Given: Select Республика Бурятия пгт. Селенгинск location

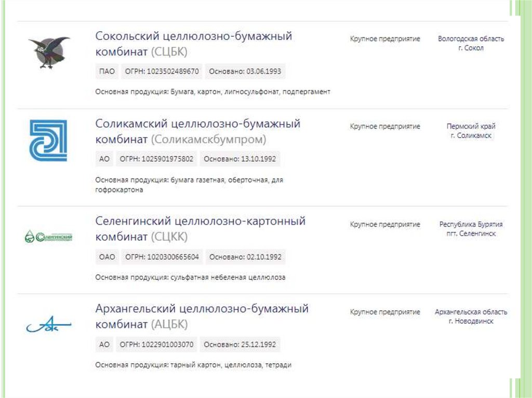Looking at the screenshot, I should [471, 229].
